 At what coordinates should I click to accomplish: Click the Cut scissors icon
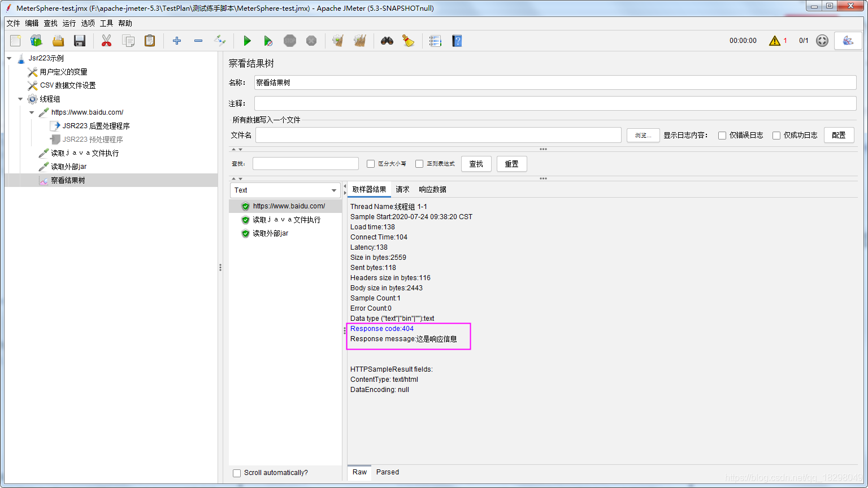(x=106, y=41)
